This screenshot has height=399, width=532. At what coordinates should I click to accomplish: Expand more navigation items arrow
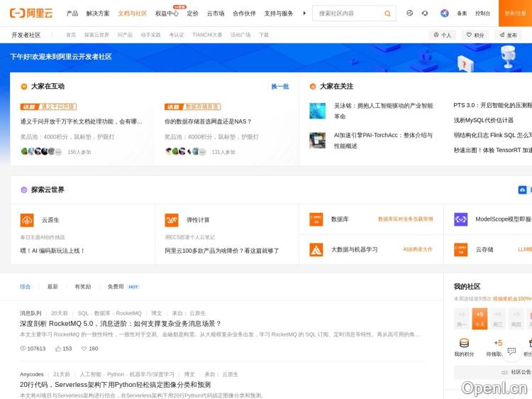point(304,13)
